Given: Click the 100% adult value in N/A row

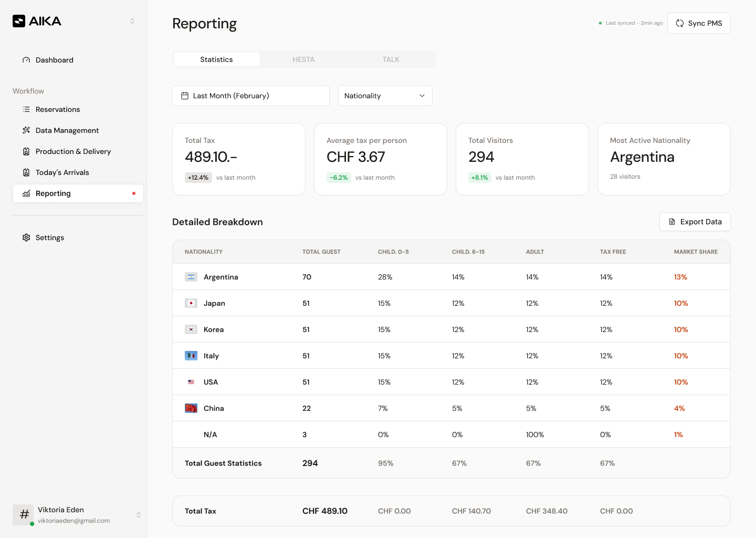Looking at the screenshot, I should (x=535, y=434).
